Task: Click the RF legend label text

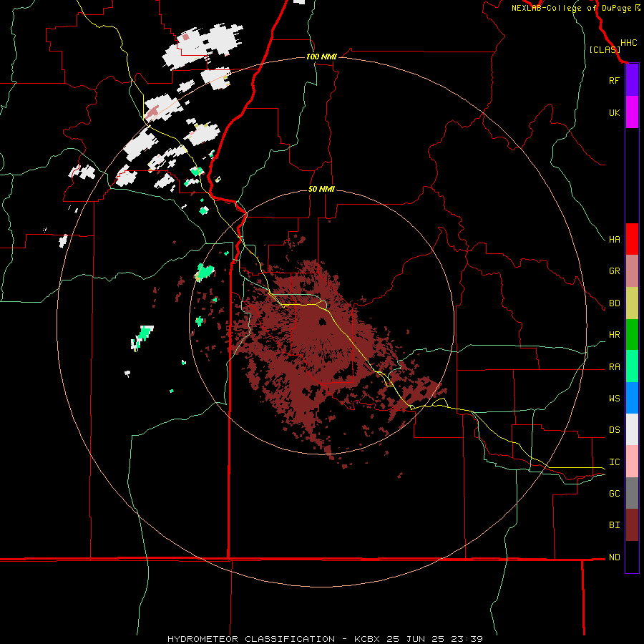Action: [614, 80]
